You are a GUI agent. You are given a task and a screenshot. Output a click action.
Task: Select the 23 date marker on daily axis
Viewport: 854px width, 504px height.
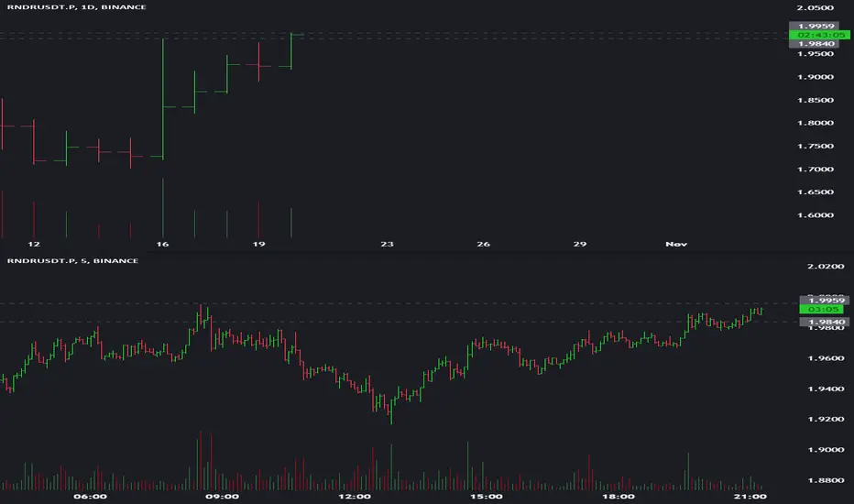pos(388,244)
